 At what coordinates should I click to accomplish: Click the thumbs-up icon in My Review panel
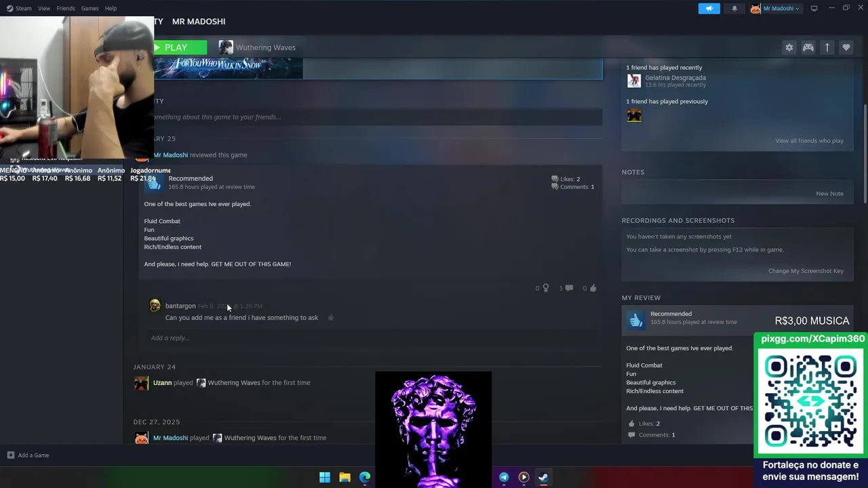click(x=636, y=320)
